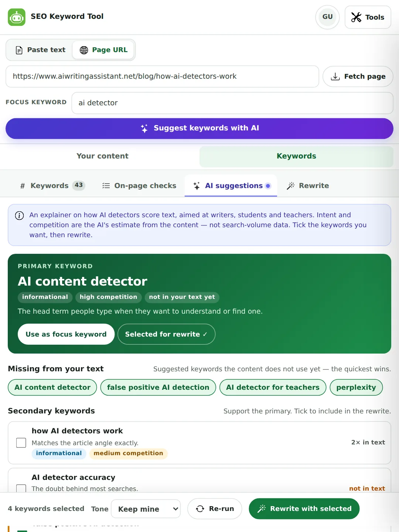Edit the focus keyword field
The image size is (399, 532).
point(232,103)
